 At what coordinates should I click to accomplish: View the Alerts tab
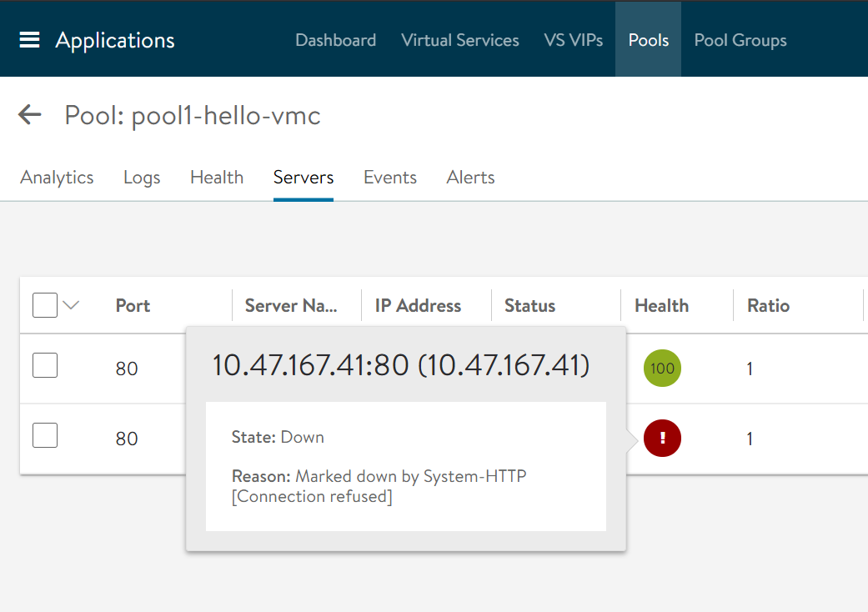point(470,178)
